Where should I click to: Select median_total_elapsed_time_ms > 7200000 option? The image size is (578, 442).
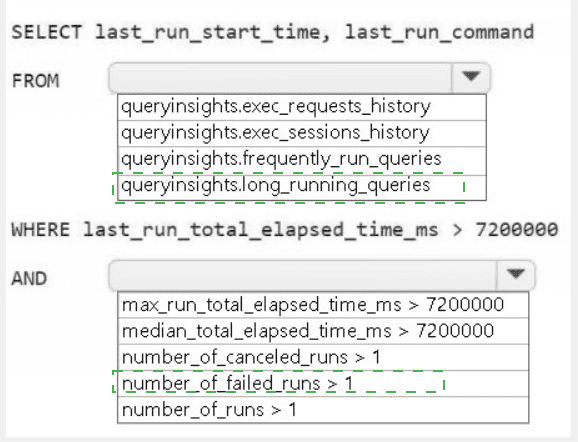click(x=323, y=331)
